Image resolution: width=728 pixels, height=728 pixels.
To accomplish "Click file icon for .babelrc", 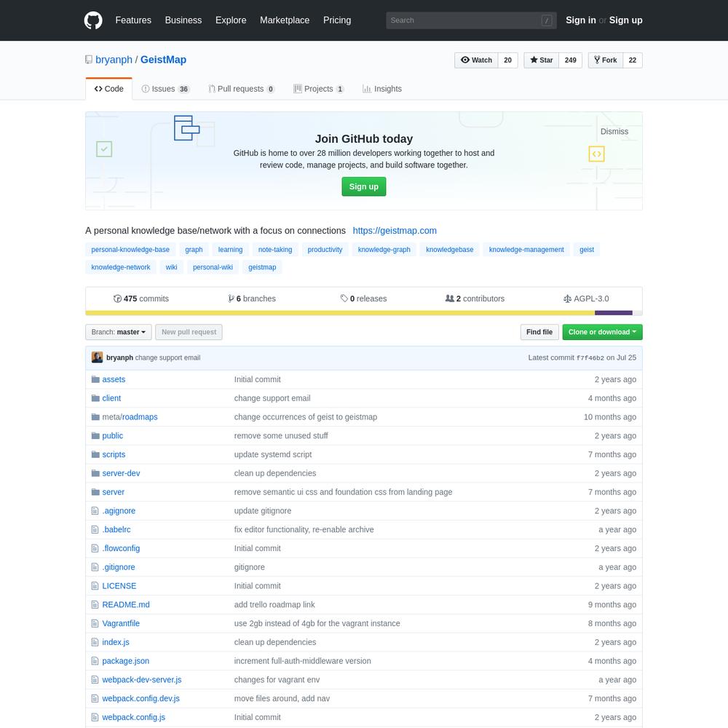I will pyautogui.click(x=95, y=530).
